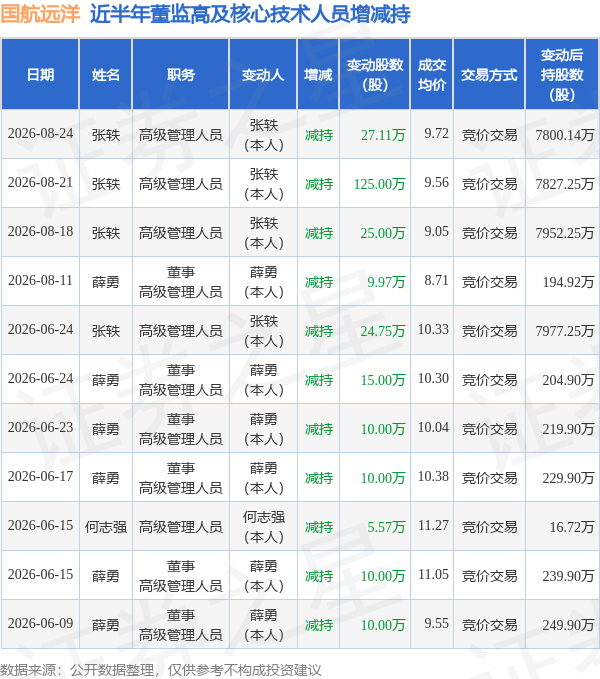The image size is (600, 679).
Task: Click the 交易方式 column header
Action: (x=489, y=74)
